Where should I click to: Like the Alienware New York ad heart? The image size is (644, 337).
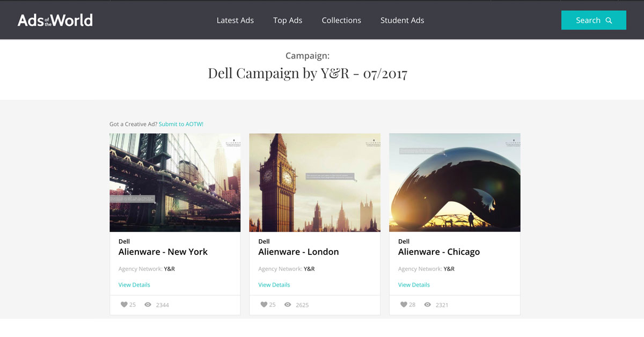click(x=124, y=305)
